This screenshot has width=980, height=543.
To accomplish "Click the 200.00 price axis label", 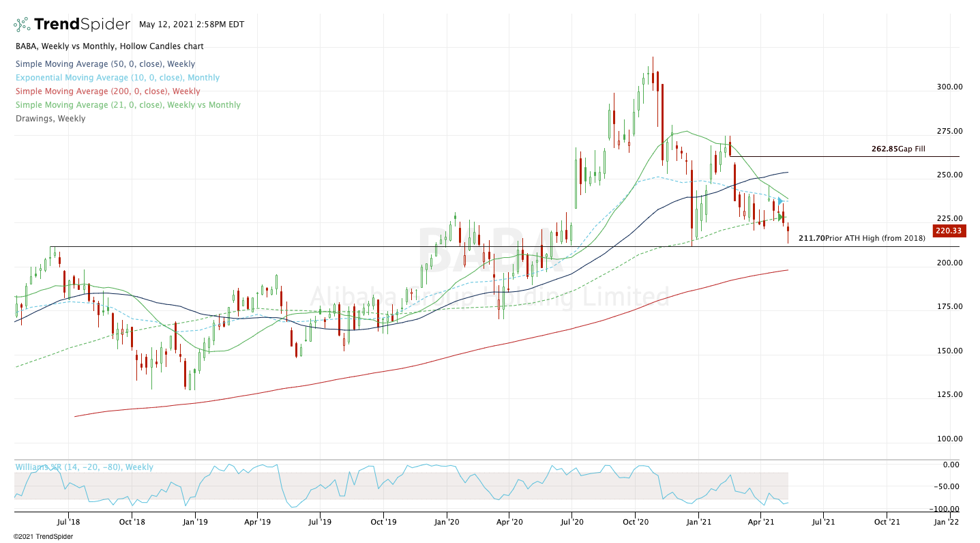I will [949, 263].
